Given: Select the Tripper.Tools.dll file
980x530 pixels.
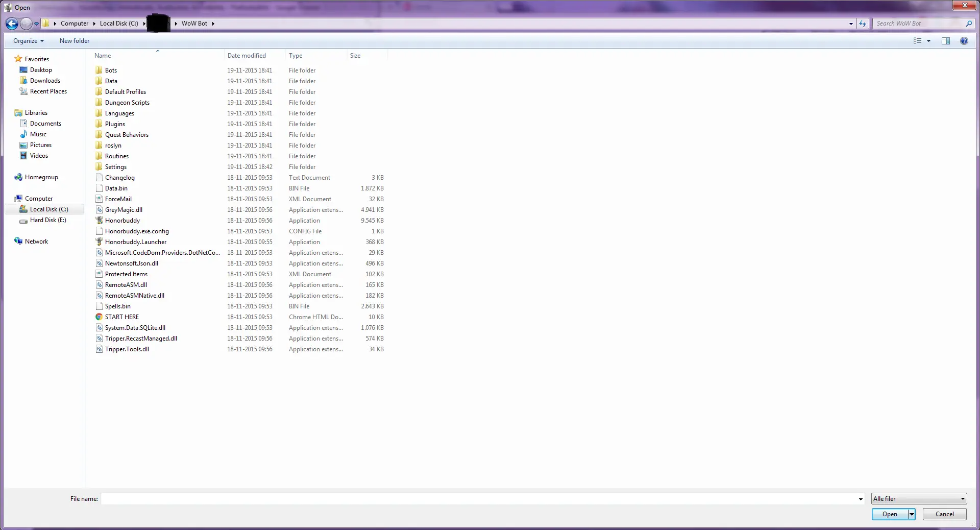Looking at the screenshot, I should tap(127, 349).
